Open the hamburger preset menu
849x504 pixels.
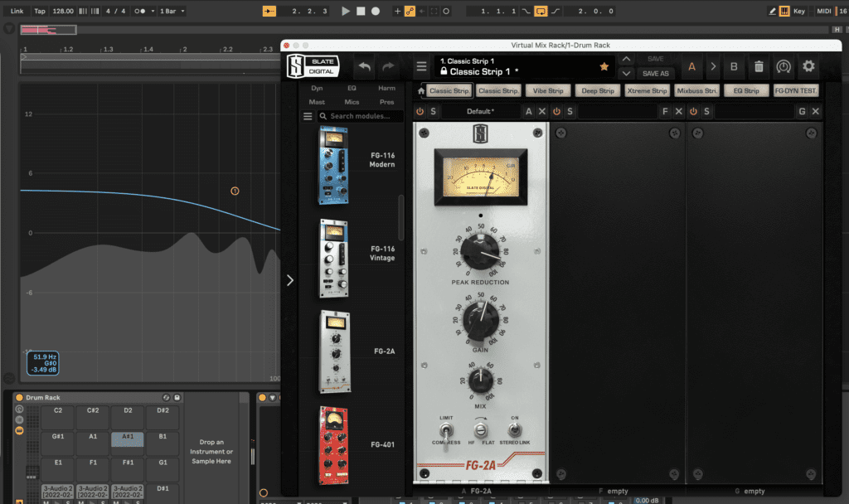pyautogui.click(x=422, y=66)
